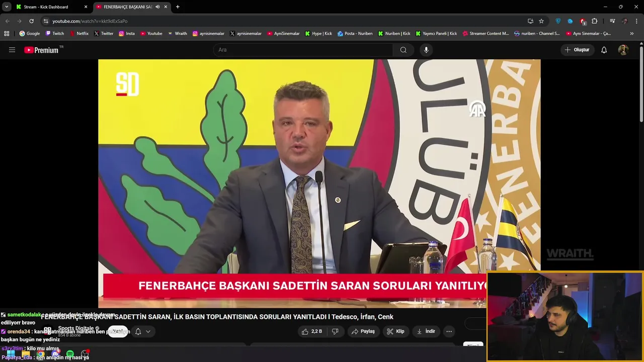Open Chrome extensions puzzle icon

(x=595, y=21)
